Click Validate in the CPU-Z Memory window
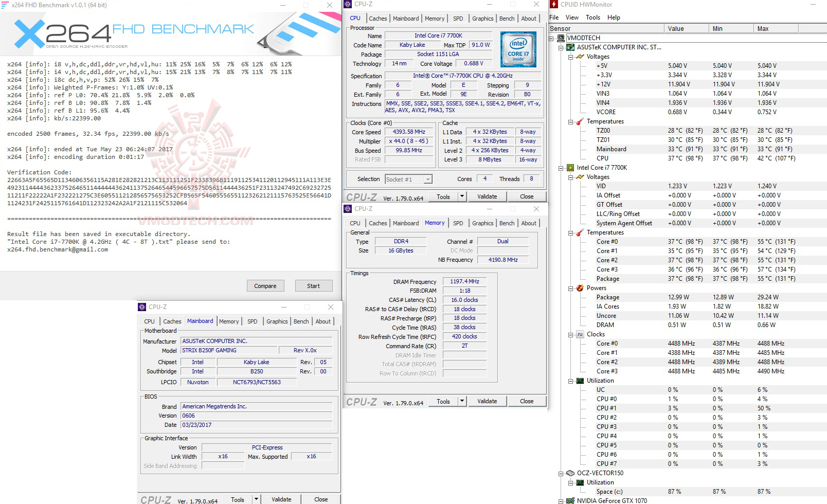Image resolution: width=827 pixels, height=504 pixels. pyautogui.click(x=487, y=401)
